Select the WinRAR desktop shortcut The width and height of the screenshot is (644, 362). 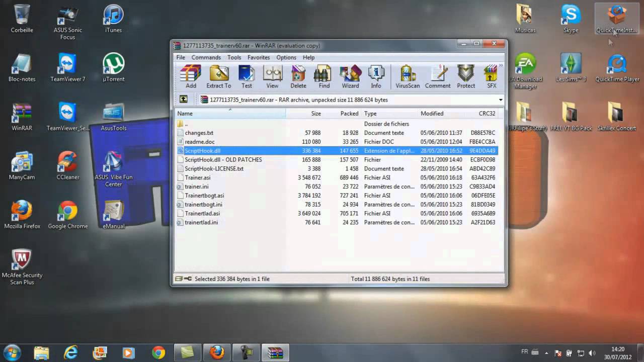point(22,117)
